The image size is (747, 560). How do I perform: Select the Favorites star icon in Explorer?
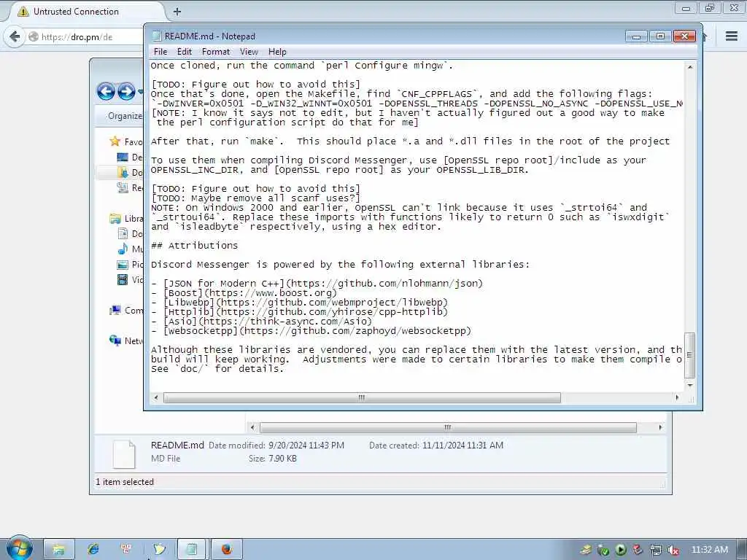(x=115, y=141)
